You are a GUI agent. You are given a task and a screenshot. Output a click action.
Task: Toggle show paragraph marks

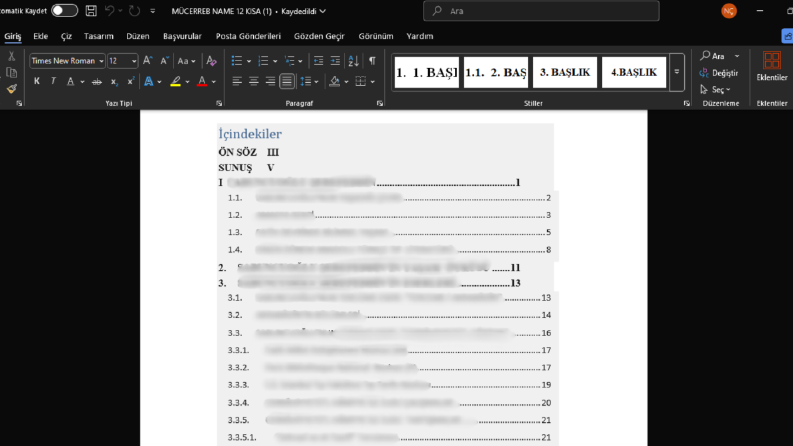point(372,61)
